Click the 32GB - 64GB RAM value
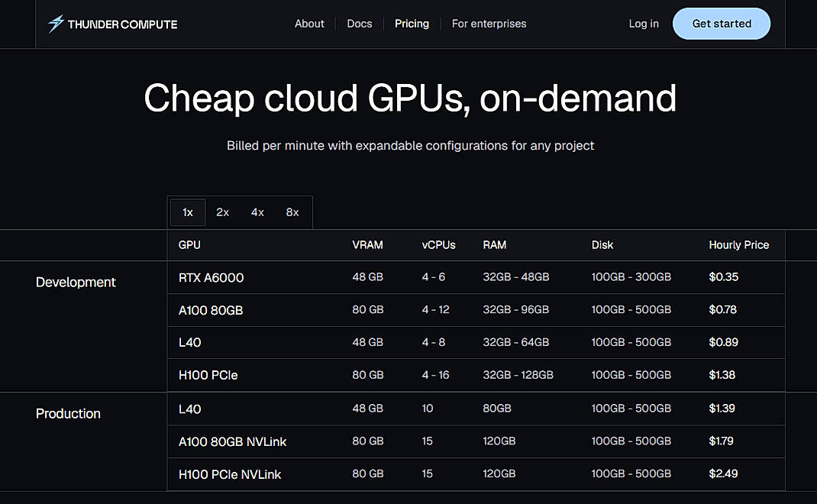 [x=516, y=342]
